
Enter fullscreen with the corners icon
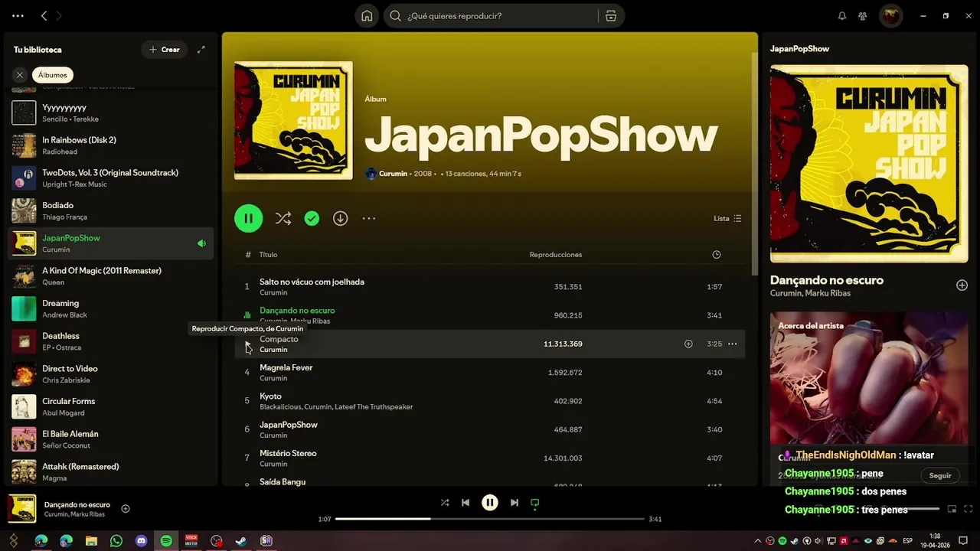coord(969,509)
